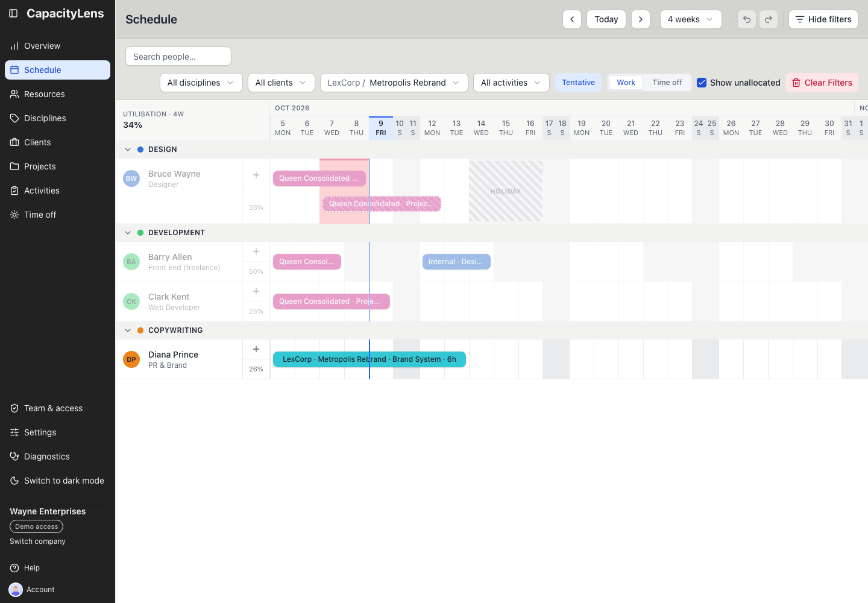Open the 4 weeks range dropdown
The image size is (868, 603).
[691, 19]
